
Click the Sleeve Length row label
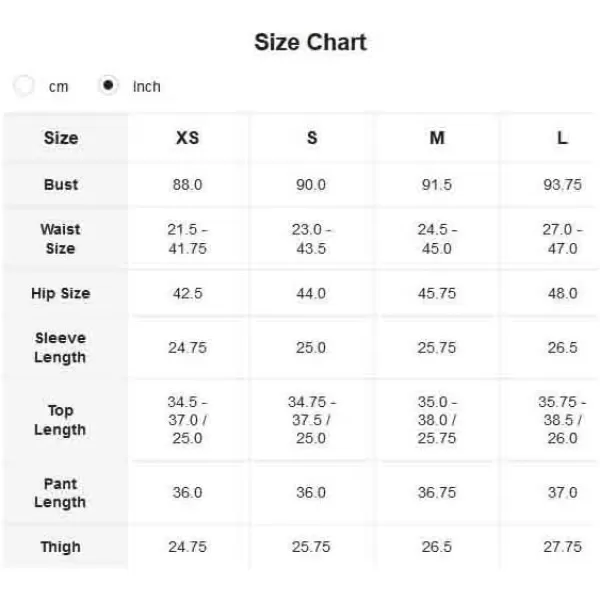[x=60, y=348]
